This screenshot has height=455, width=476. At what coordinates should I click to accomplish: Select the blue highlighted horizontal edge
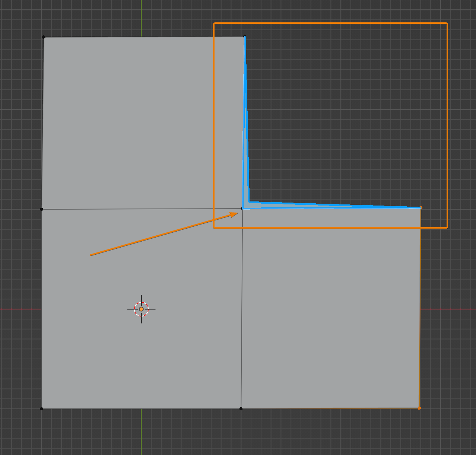[331, 207]
